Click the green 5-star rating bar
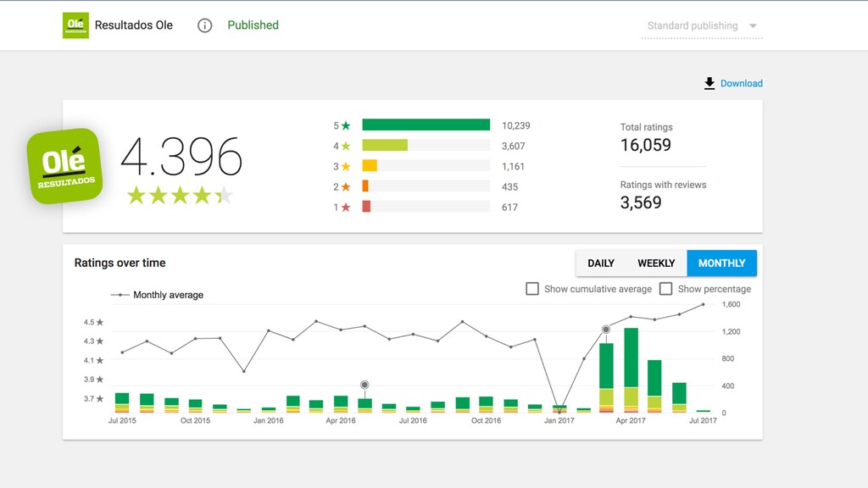Image resolution: width=868 pixels, height=488 pixels. tap(426, 125)
